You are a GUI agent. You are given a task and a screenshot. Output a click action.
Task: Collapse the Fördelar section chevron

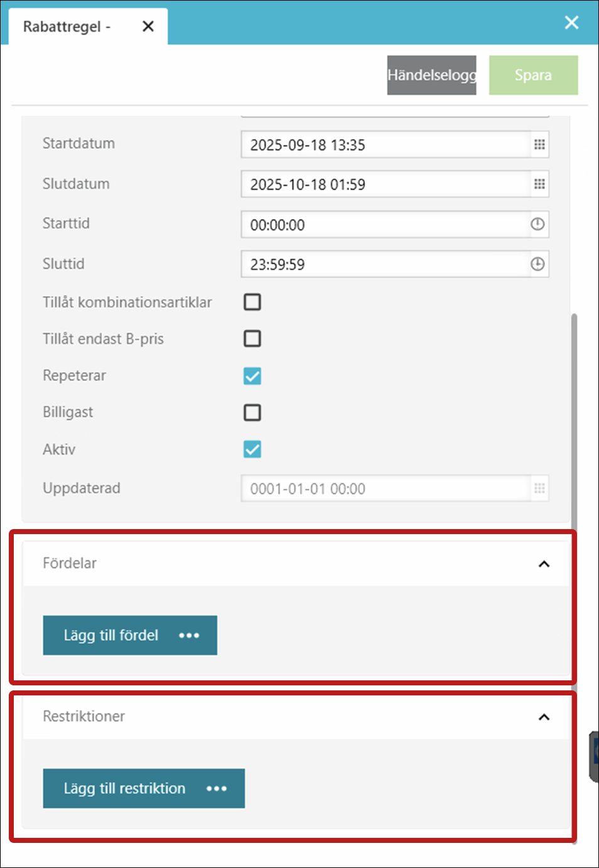pyautogui.click(x=544, y=564)
